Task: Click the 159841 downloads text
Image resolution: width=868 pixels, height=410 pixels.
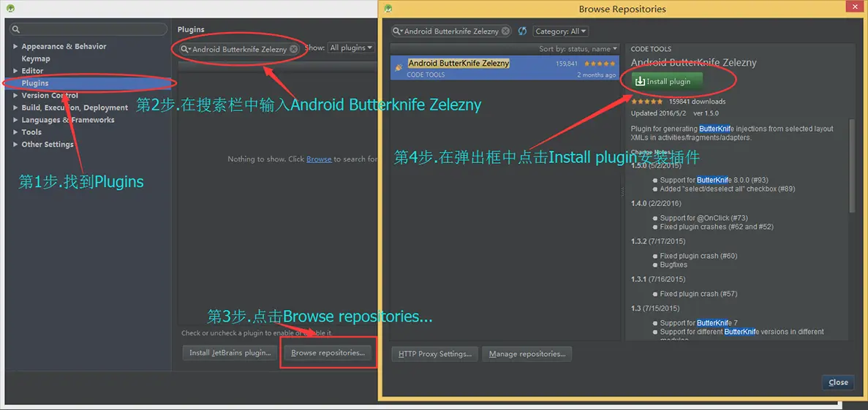Action: (x=697, y=102)
